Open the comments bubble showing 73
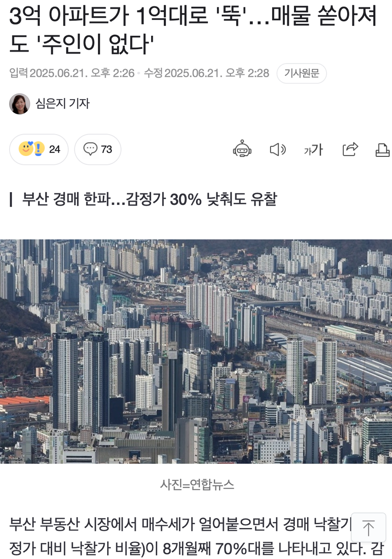This screenshot has width=392, height=559. point(98,149)
